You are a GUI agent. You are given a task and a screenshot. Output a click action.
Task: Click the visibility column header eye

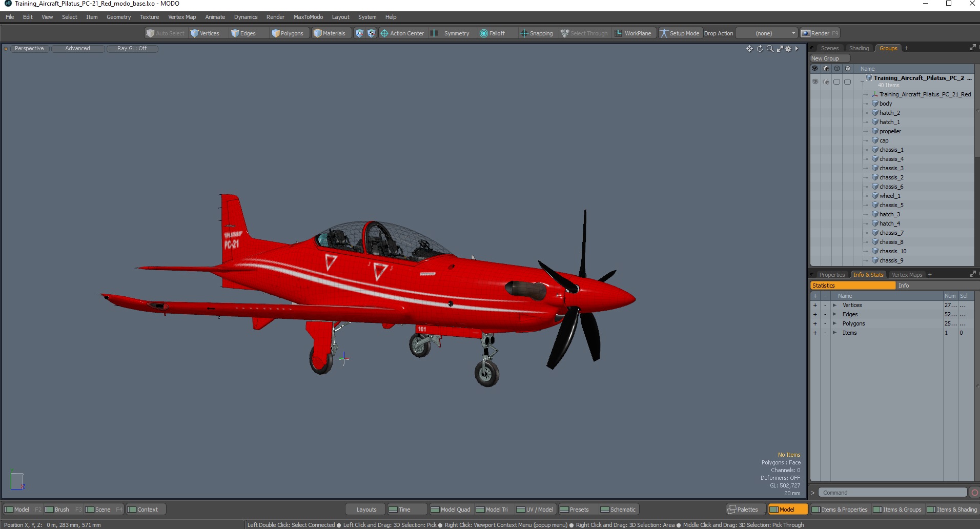[x=815, y=68]
